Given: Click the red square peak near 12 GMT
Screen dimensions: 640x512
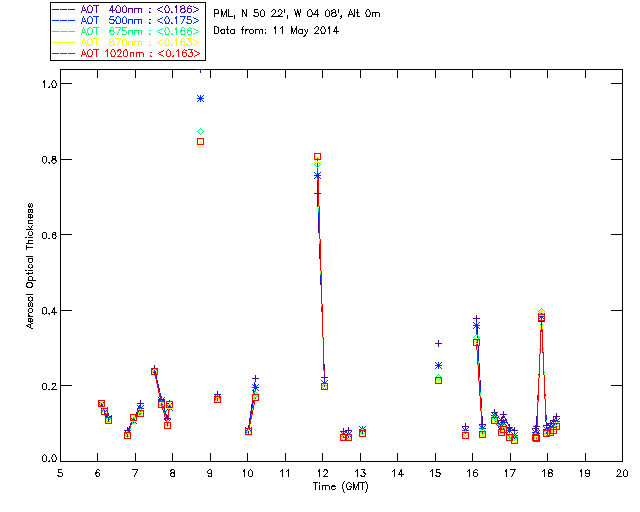Looking at the screenshot, I should click(317, 157).
